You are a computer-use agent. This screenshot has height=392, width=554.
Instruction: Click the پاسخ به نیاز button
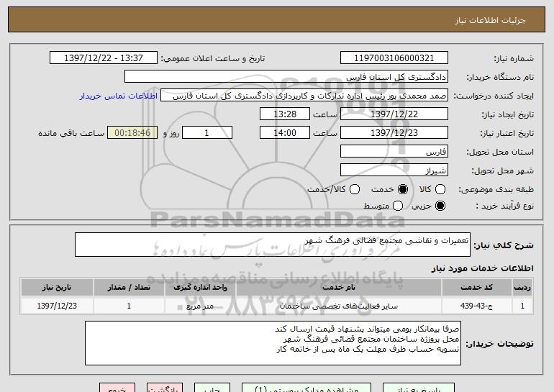click(419, 388)
